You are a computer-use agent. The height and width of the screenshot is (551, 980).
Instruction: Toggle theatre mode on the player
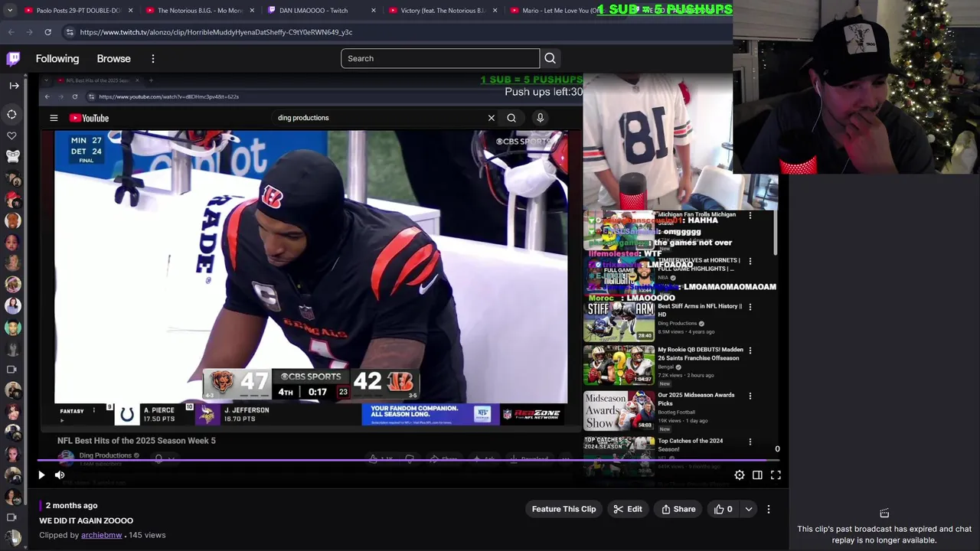click(x=757, y=475)
